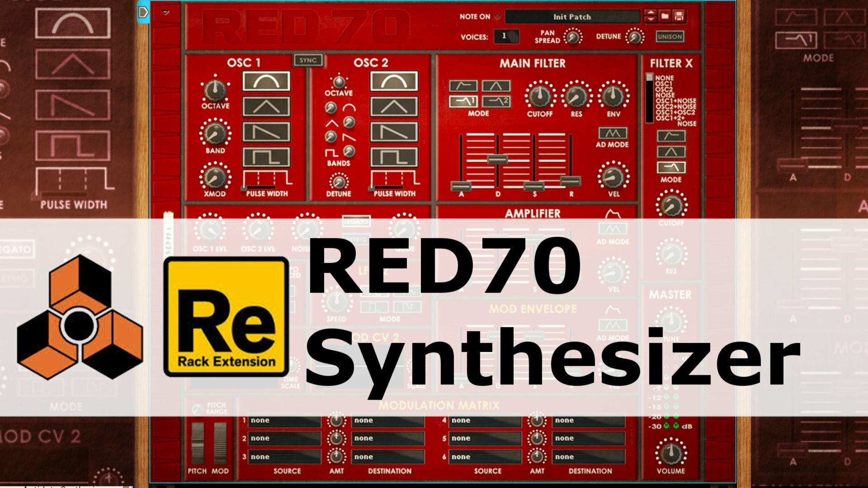The height and width of the screenshot is (488, 868).
Task: Click the OSC 1 OCTAVE knob
Action: pos(215,90)
